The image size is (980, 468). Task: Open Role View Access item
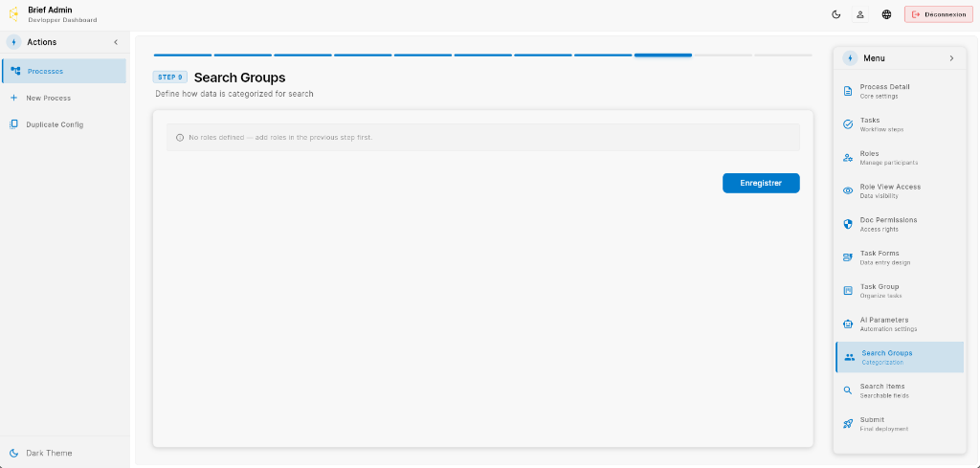[900, 190]
